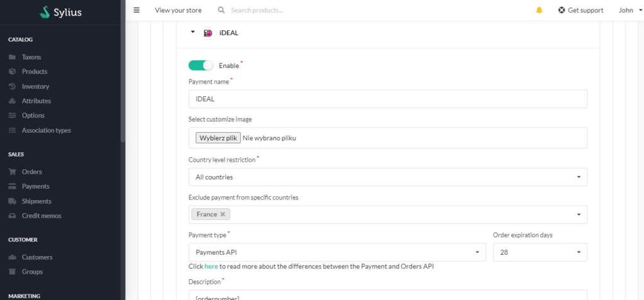Click the Get support lifebuoy icon
644x300 pixels.
562,10
